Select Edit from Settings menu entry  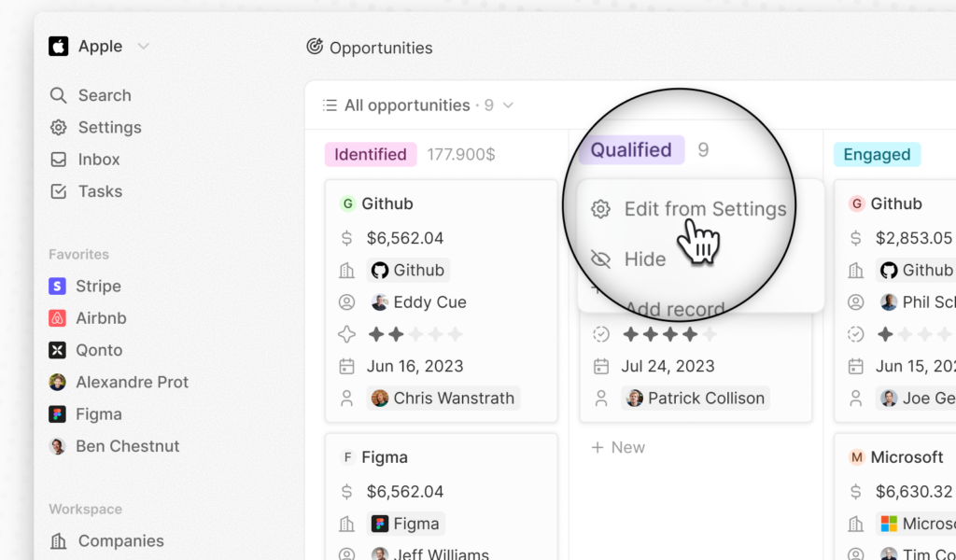pos(689,209)
